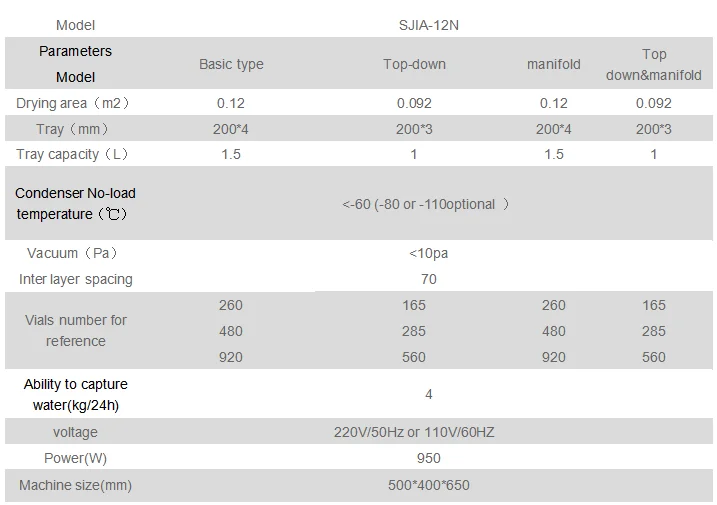The width and height of the screenshot is (717, 505).
Task: Select the "manifold" column header
Action: tap(553, 64)
